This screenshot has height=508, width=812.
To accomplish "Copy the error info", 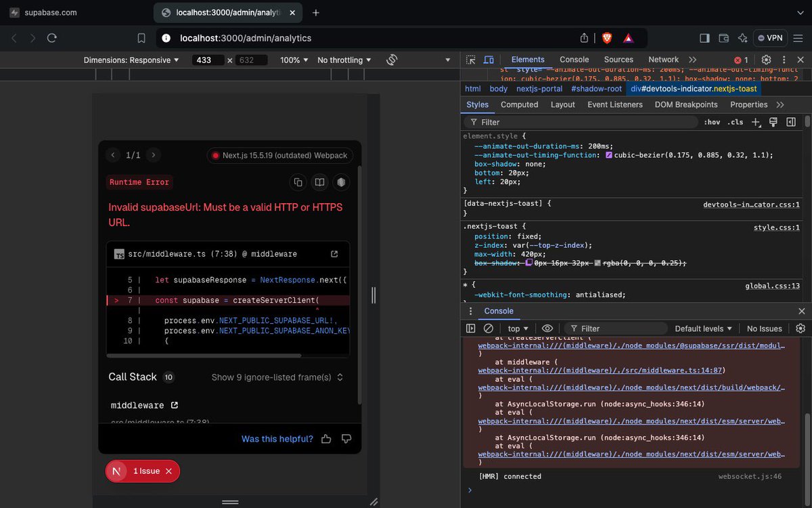I will 298,182.
